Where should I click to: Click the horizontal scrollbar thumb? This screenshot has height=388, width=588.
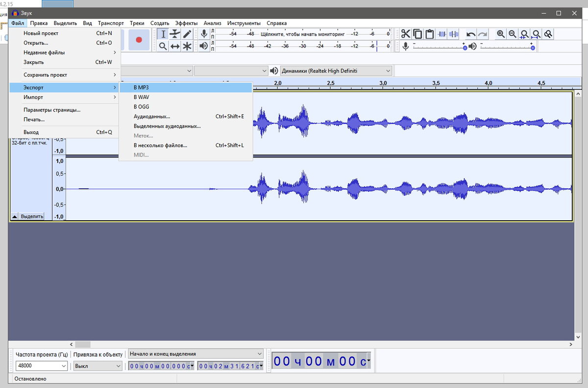[x=82, y=344]
